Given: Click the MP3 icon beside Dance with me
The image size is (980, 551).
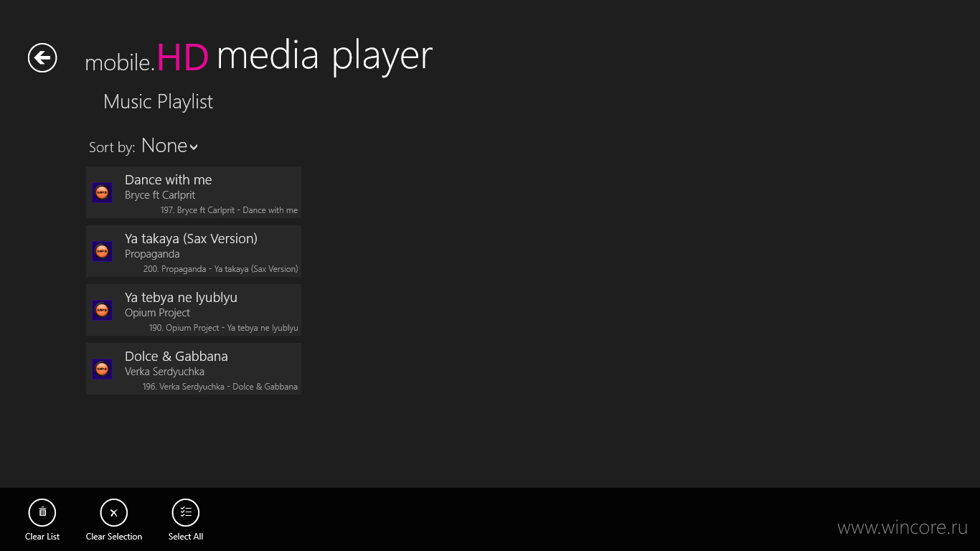Looking at the screenshot, I should coord(102,192).
